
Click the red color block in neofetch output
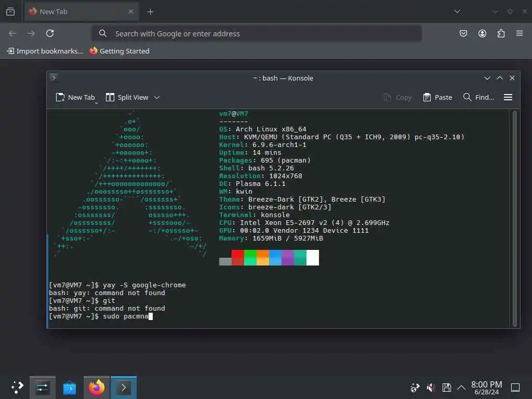point(238,258)
